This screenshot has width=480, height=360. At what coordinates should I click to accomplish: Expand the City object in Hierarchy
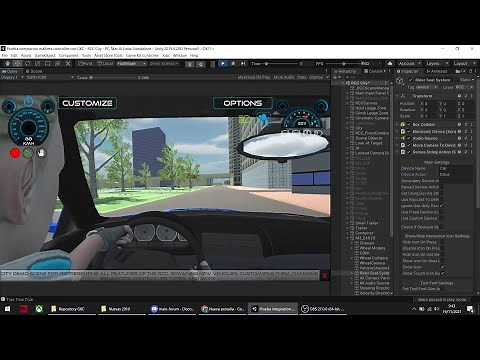(x=348, y=128)
